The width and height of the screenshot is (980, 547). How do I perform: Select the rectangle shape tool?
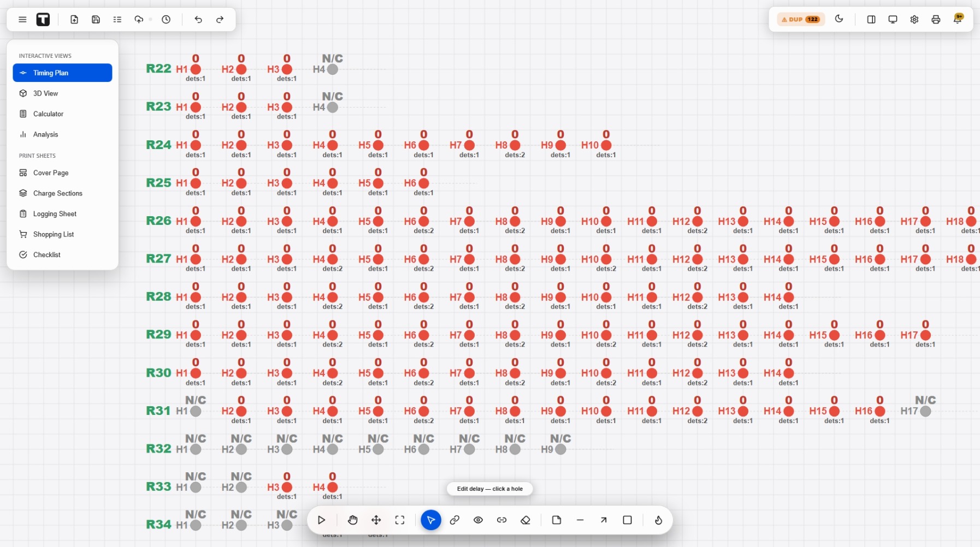(627, 520)
